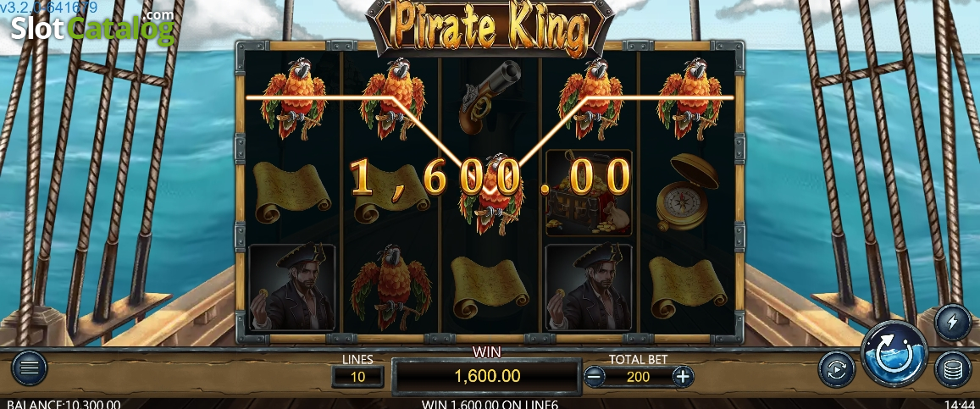The image size is (980, 409).
Task: Click the golden compass symbol
Action: [688, 193]
